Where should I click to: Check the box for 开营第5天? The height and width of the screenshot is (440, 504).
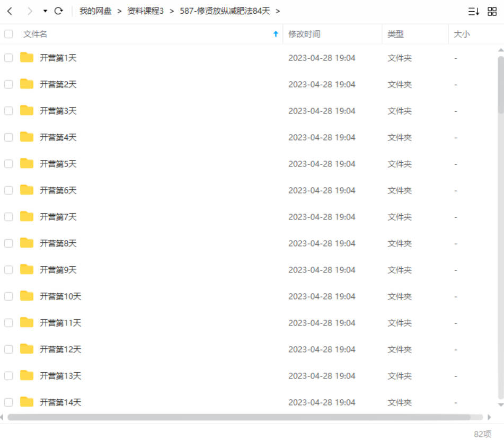[8, 164]
